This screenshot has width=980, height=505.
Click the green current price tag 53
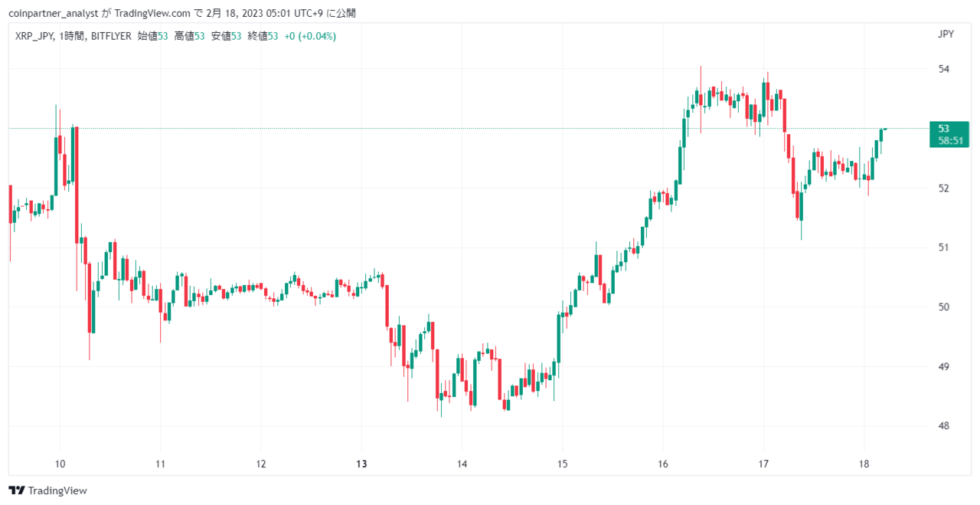pos(949,134)
